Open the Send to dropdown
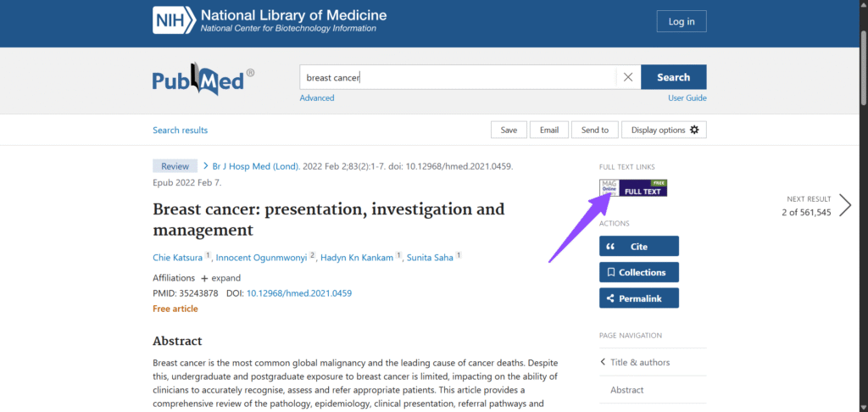This screenshot has width=868, height=412. 594,130
